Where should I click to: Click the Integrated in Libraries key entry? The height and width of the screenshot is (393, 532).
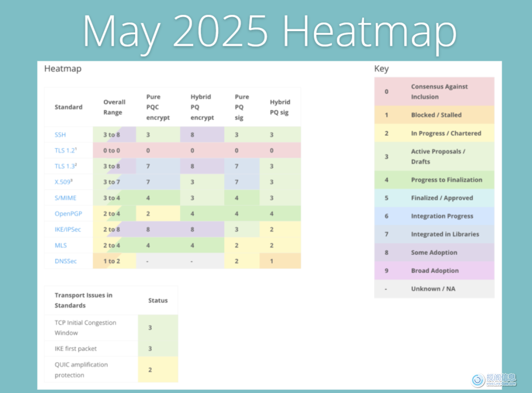(434, 235)
